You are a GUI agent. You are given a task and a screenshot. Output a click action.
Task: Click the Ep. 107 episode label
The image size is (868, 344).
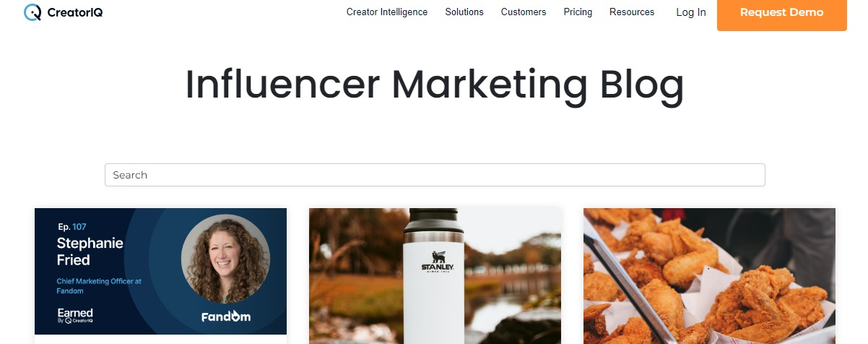point(72,227)
